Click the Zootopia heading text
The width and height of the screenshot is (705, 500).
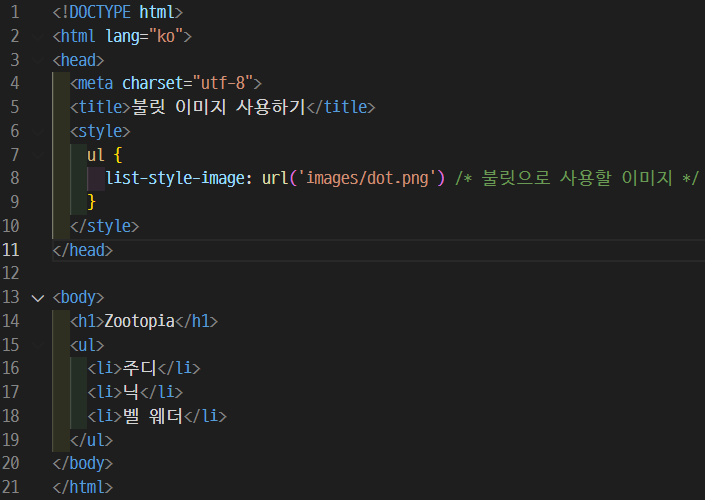click(x=139, y=321)
